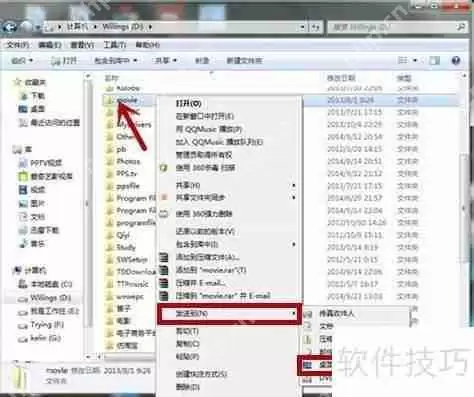Choose 剪切(T) in context menu
This screenshot has height=397, width=474.
187,331
